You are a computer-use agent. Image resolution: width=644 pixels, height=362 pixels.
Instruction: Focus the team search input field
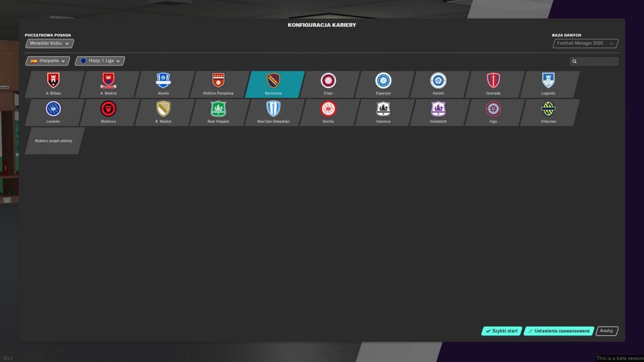594,62
